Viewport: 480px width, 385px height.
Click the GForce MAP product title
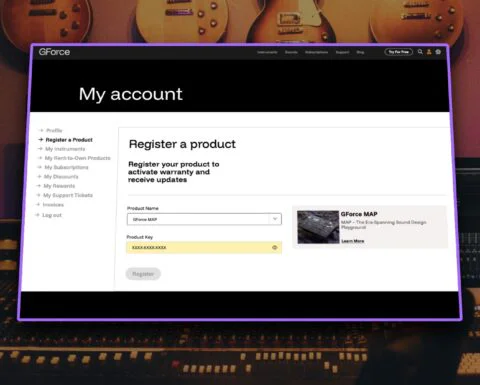[359, 214]
